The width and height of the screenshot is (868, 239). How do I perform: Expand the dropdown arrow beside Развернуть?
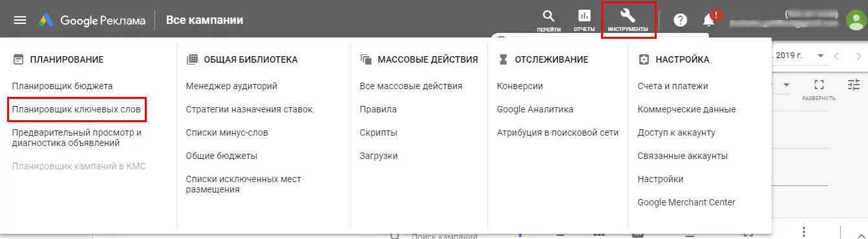tap(787, 85)
